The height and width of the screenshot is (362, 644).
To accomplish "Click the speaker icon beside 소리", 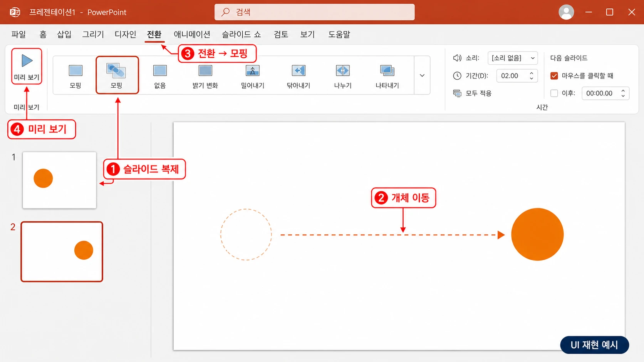I will [457, 58].
